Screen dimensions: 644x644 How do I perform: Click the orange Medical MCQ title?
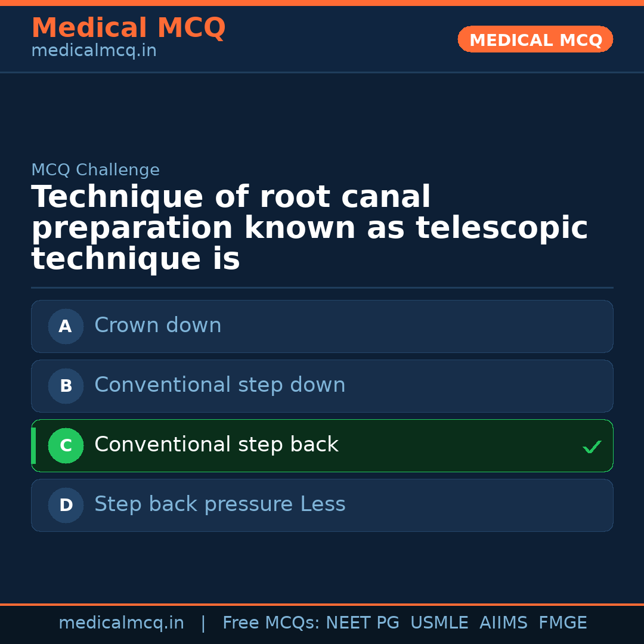tap(128, 28)
